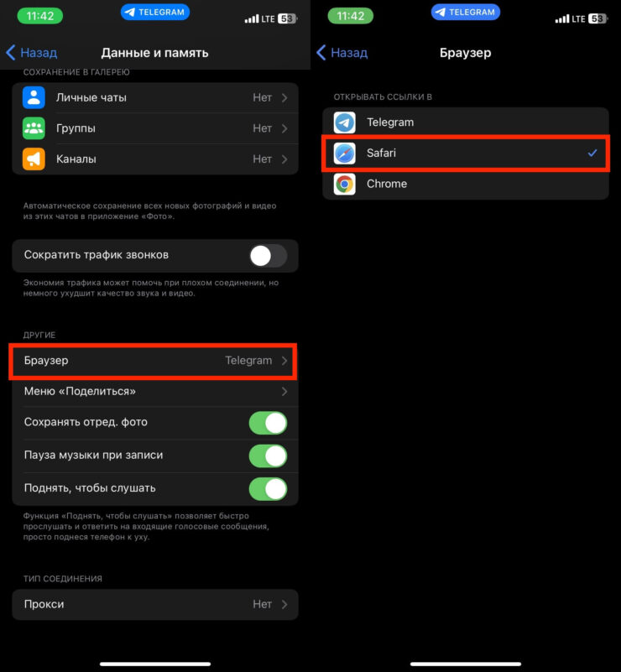Screen dimensions: 621x672
Task: Expand the Меню «Поделиться» chevron
Action: pyautogui.click(x=284, y=391)
